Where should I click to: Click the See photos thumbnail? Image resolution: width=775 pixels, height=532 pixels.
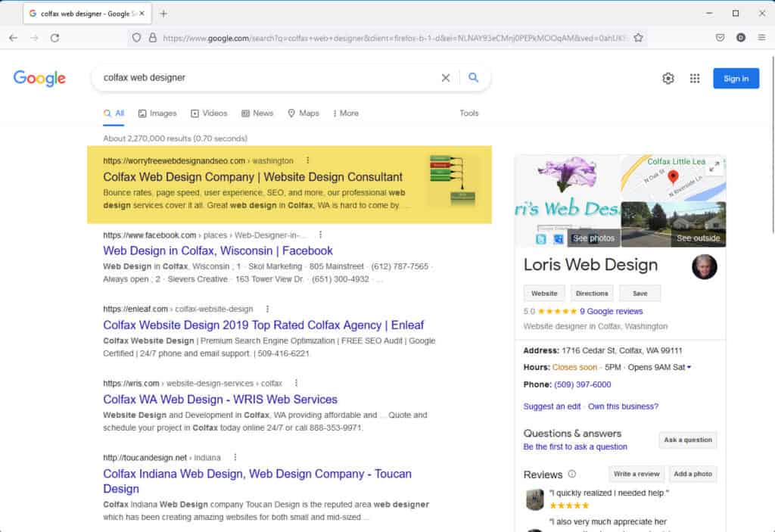[568, 201]
